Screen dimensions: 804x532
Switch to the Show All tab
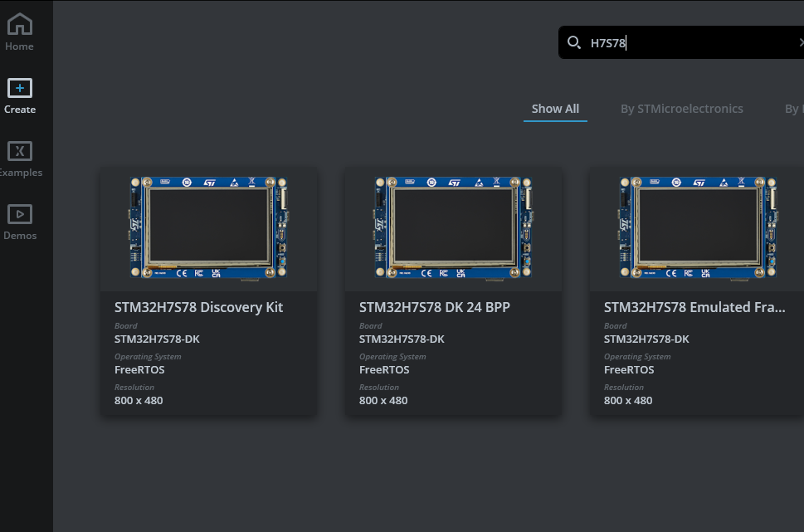[x=555, y=109]
